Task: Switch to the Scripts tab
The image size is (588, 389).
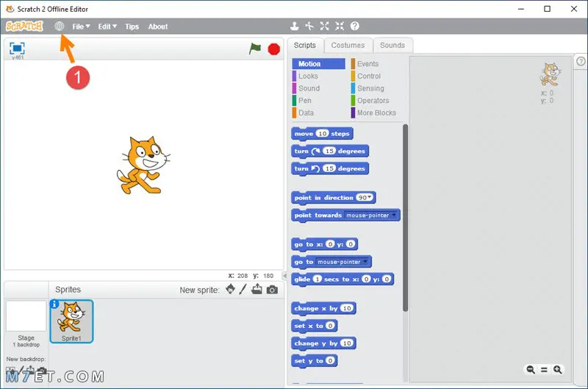Action: click(x=305, y=46)
